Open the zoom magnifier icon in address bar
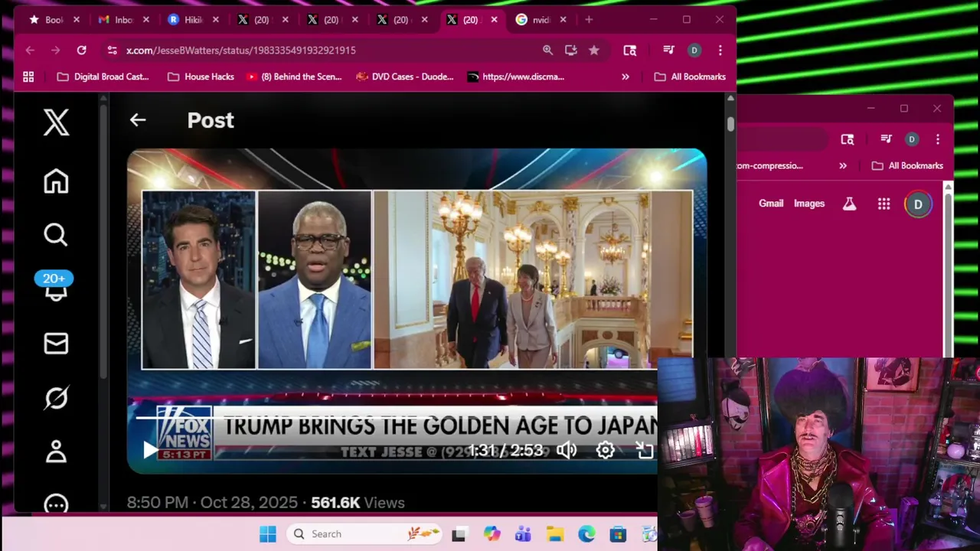Image resolution: width=980 pixels, height=551 pixels. [x=547, y=50]
